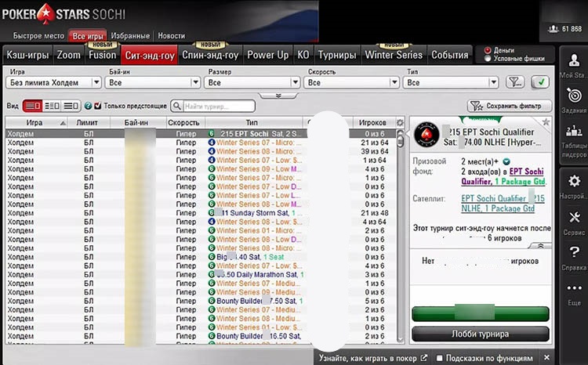Click the PokerStars Sochi logo at top left
The image size is (588, 365).
point(64,14)
